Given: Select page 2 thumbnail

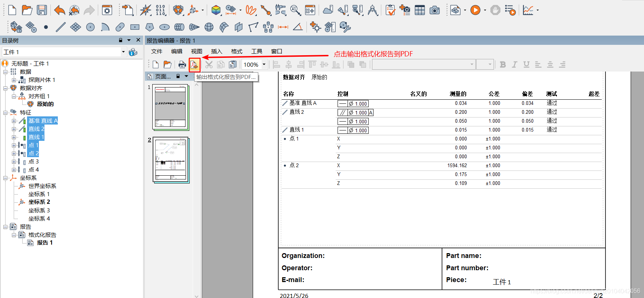Looking at the screenshot, I should click(x=171, y=160).
